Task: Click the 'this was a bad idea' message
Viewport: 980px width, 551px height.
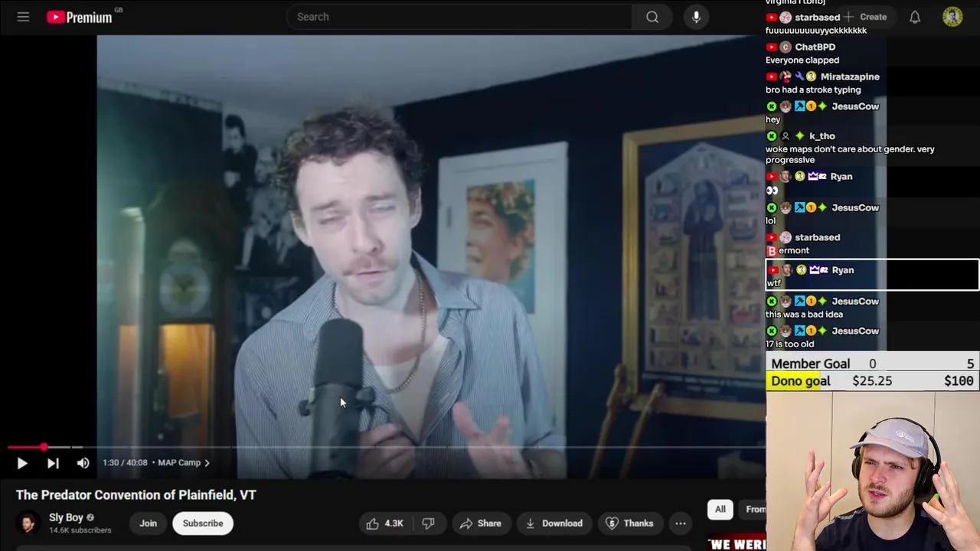Action: [804, 315]
